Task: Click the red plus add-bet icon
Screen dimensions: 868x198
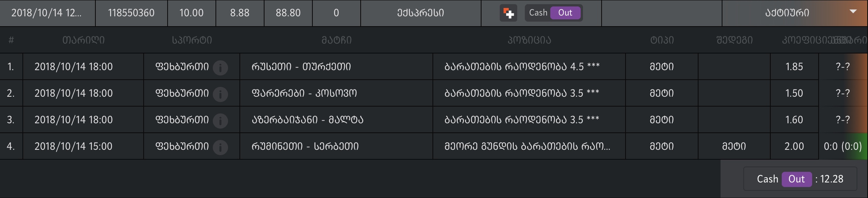Action: (x=508, y=13)
